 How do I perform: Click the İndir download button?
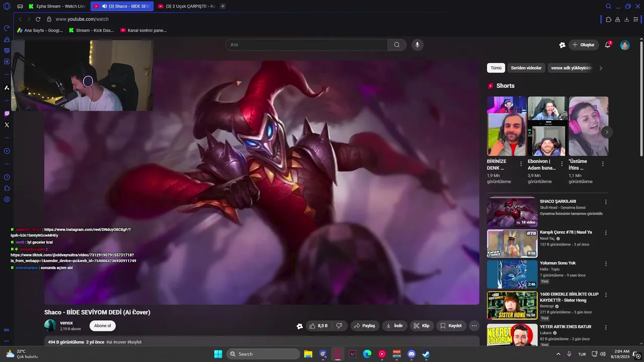tap(394, 326)
